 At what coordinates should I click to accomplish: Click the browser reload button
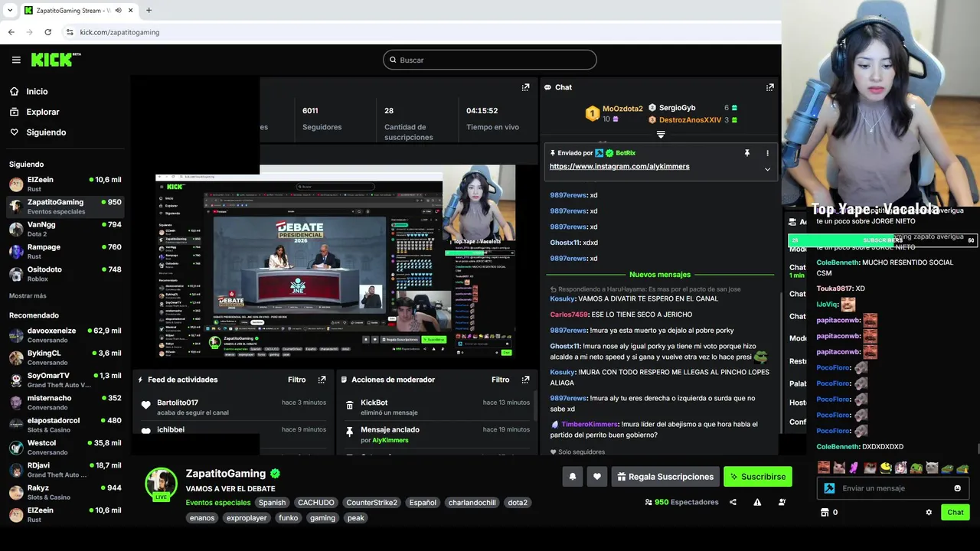click(47, 32)
